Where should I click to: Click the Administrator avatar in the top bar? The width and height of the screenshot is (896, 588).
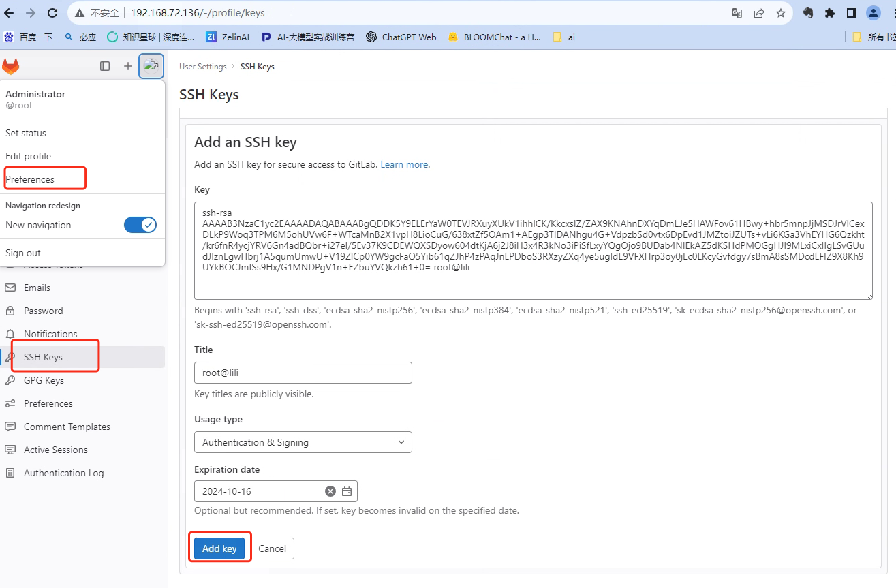[151, 66]
